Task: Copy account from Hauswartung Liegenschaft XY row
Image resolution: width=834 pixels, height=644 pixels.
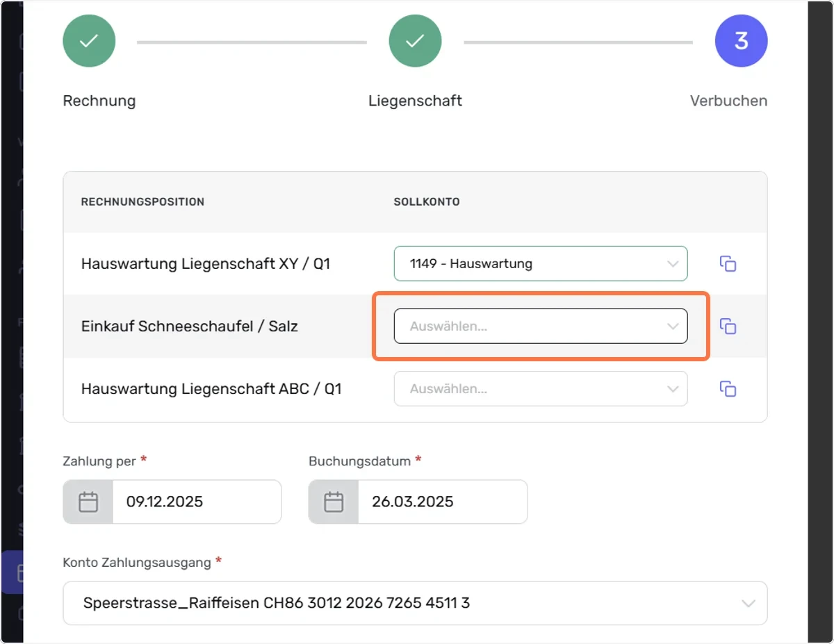Action: tap(728, 264)
